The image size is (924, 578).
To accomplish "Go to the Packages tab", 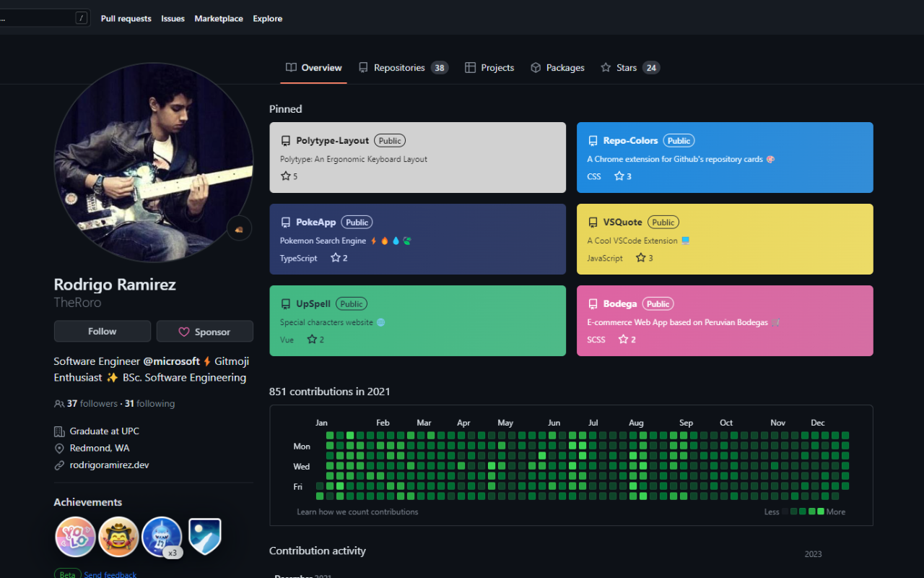I will 557,68.
